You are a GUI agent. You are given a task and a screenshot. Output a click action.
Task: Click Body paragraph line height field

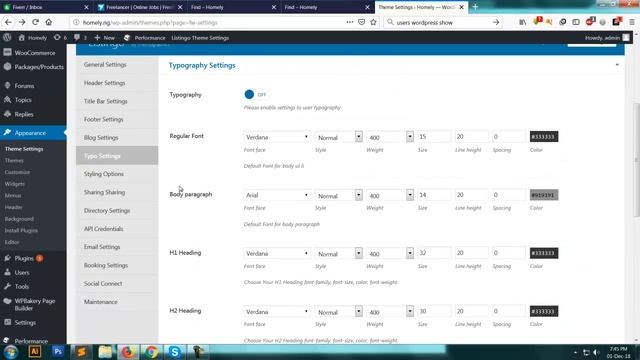(x=471, y=195)
